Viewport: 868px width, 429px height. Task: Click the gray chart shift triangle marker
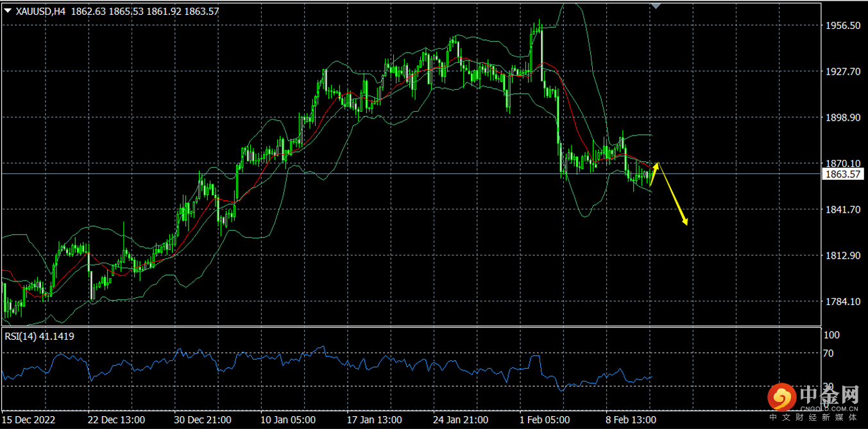[x=655, y=5]
